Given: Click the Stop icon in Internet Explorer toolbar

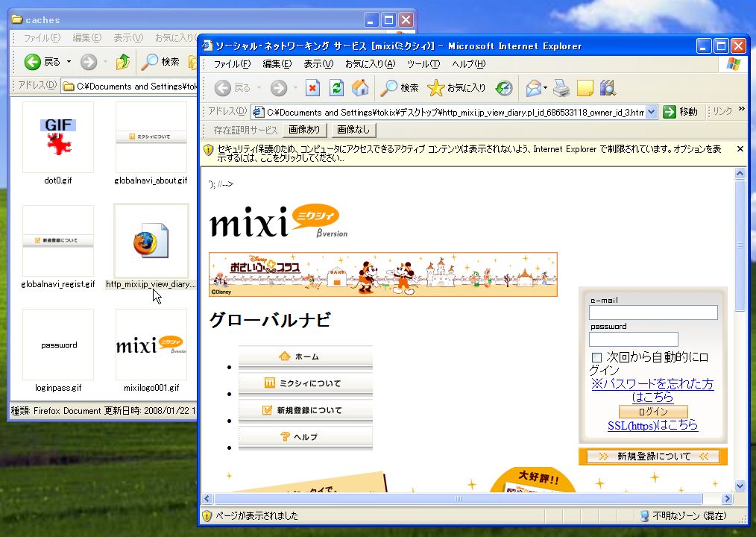Looking at the screenshot, I should pos(312,88).
